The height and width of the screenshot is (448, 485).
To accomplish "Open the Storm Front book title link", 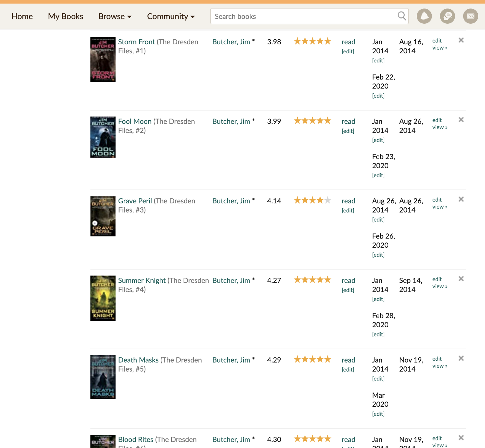I will 136,42.
